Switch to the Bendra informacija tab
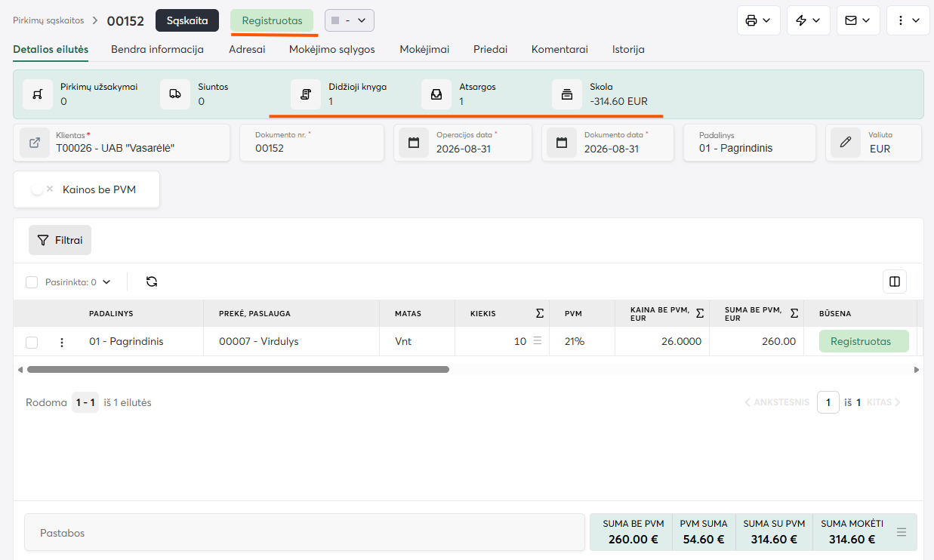This screenshot has height=560, width=934. (157, 50)
